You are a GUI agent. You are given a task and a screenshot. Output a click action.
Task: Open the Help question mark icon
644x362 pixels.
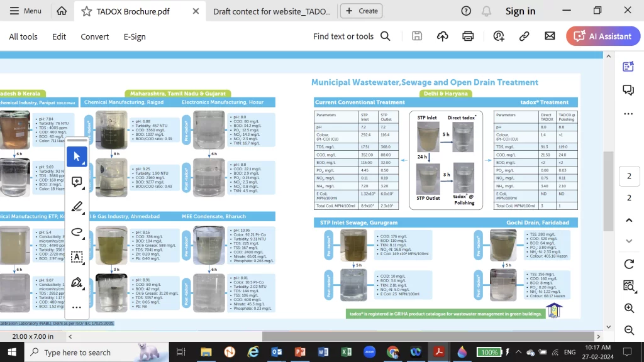pyautogui.click(x=466, y=11)
